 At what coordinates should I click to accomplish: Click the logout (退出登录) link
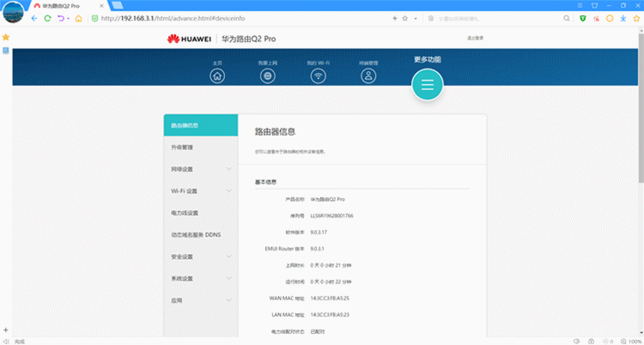(475, 38)
